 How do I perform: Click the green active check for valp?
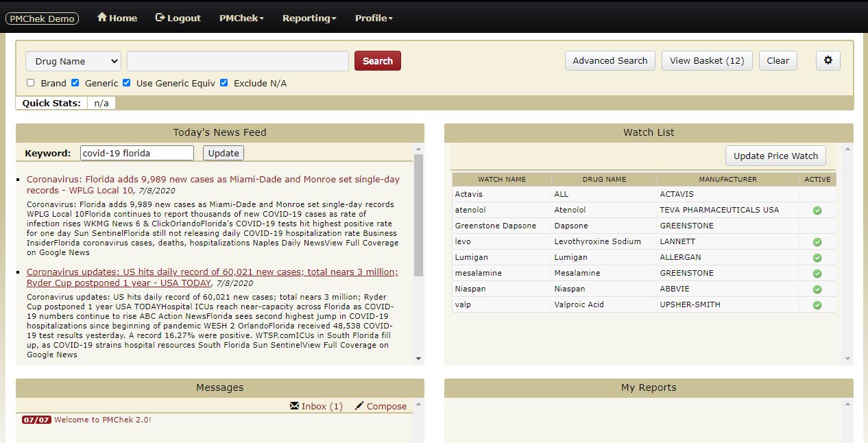817,305
